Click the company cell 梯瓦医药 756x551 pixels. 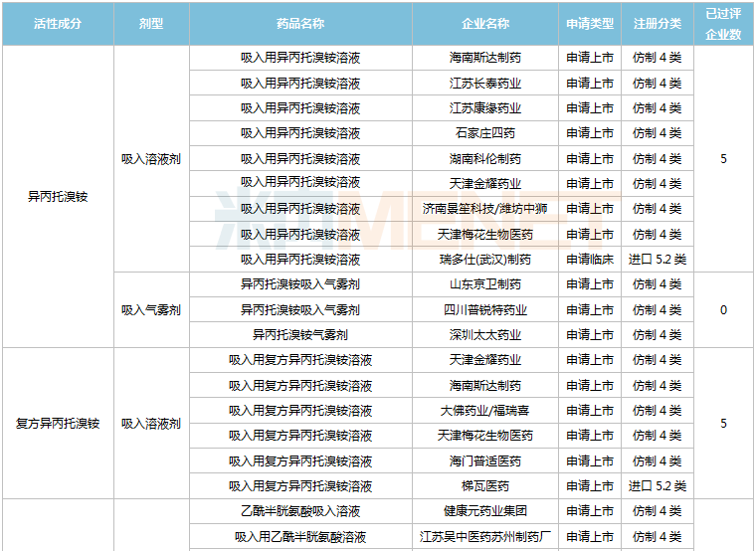click(485, 486)
